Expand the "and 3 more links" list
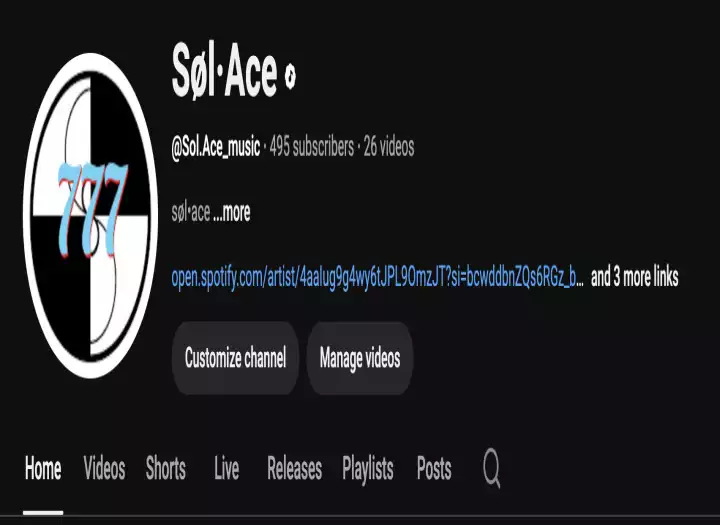 coord(635,277)
